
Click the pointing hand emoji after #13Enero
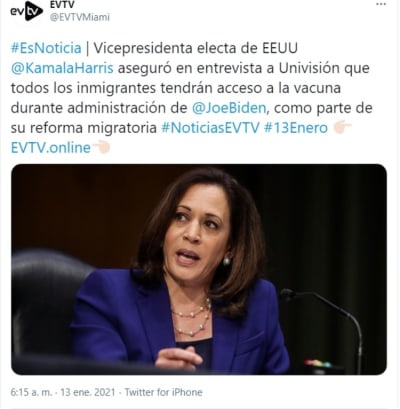[x=342, y=128]
